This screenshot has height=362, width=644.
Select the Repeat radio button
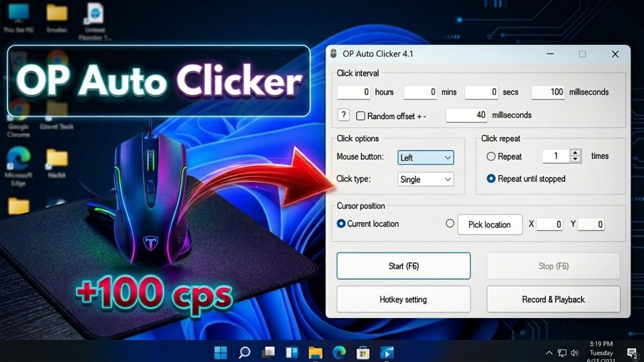[491, 156]
